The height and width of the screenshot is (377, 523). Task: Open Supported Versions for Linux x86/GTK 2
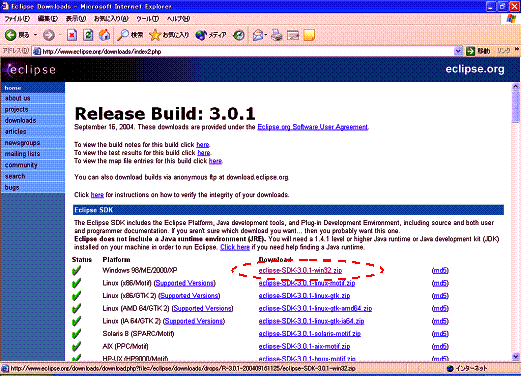(x=189, y=296)
